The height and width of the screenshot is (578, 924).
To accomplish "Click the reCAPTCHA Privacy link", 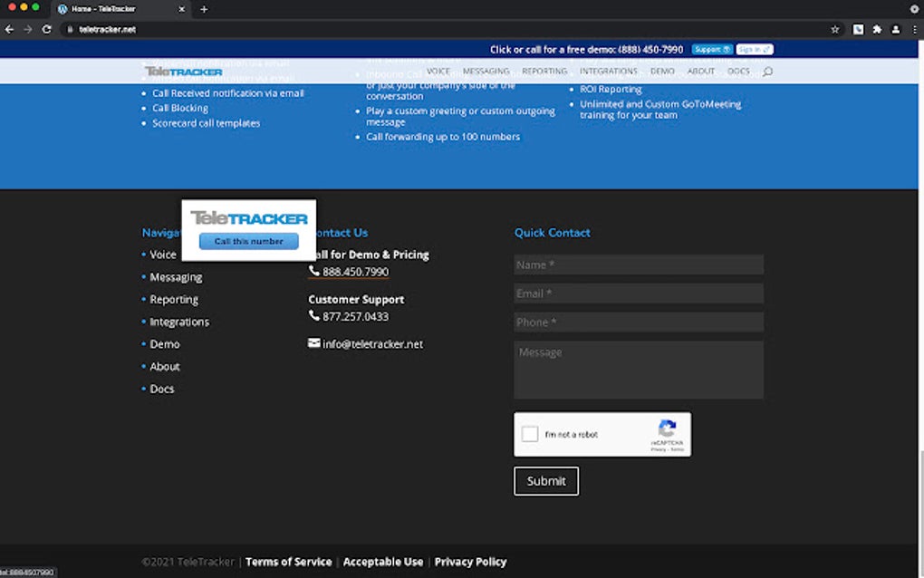I will tap(659, 449).
